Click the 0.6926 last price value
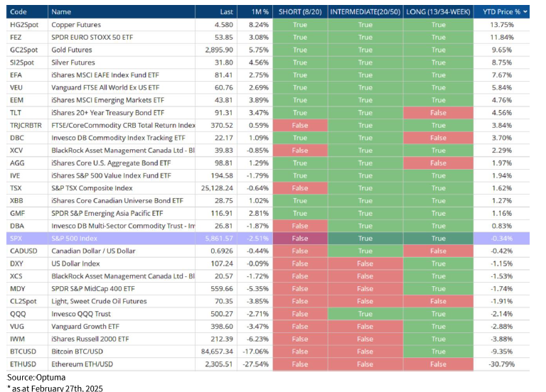546x392 pixels. point(222,251)
